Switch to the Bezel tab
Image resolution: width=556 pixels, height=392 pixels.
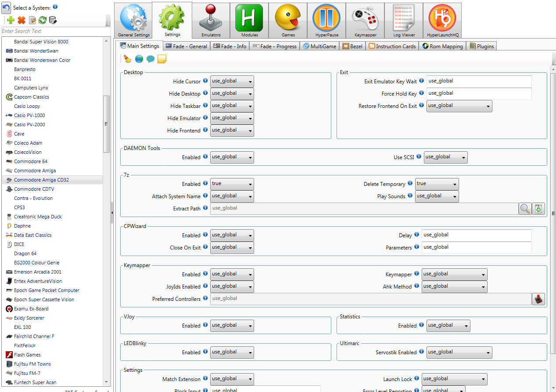click(352, 46)
